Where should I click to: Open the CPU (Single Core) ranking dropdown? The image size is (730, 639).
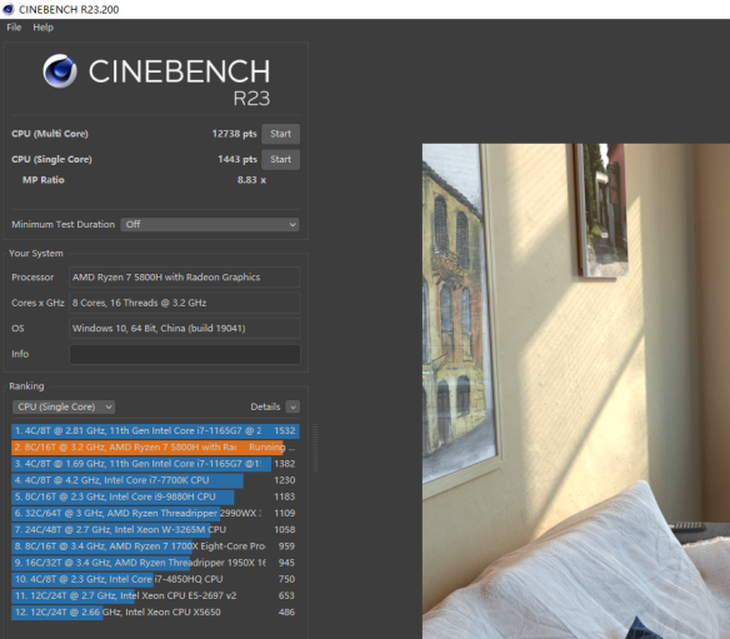pos(63,407)
